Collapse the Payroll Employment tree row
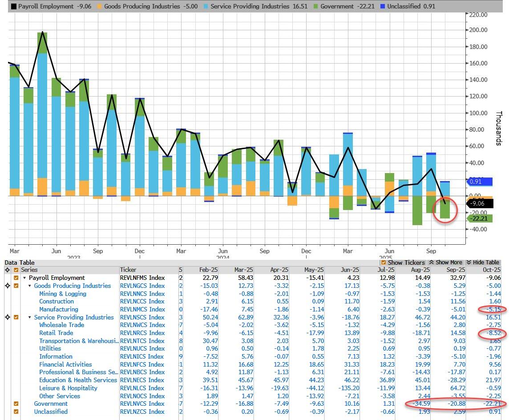Screen dimensions: 509x420 (x=25, y=278)
